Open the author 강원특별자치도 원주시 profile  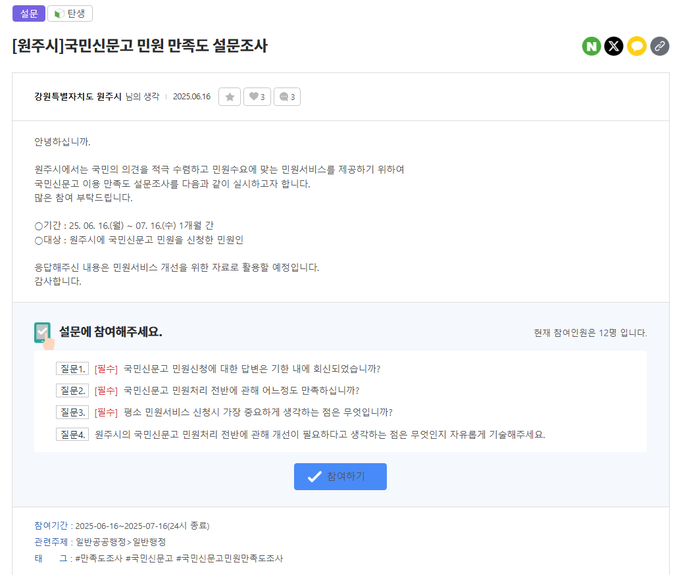pyautogui.click(x=77, y=97)
